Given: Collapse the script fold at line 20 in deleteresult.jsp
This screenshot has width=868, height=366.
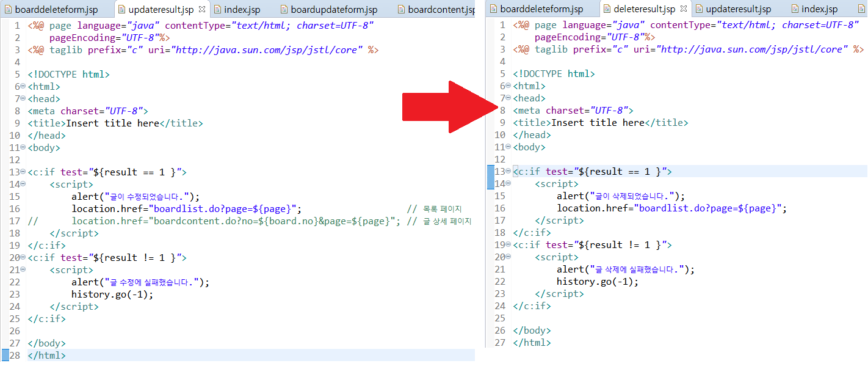Looking at the screenshot, I should pyautogui.click(x=508, y=257).
